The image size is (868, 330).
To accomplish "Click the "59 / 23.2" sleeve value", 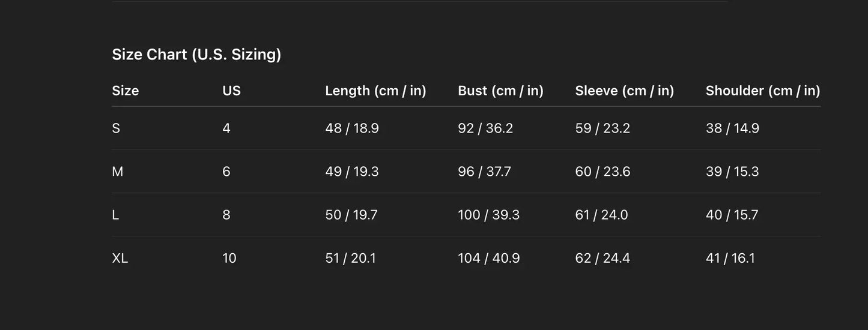I will coord(602,128).
